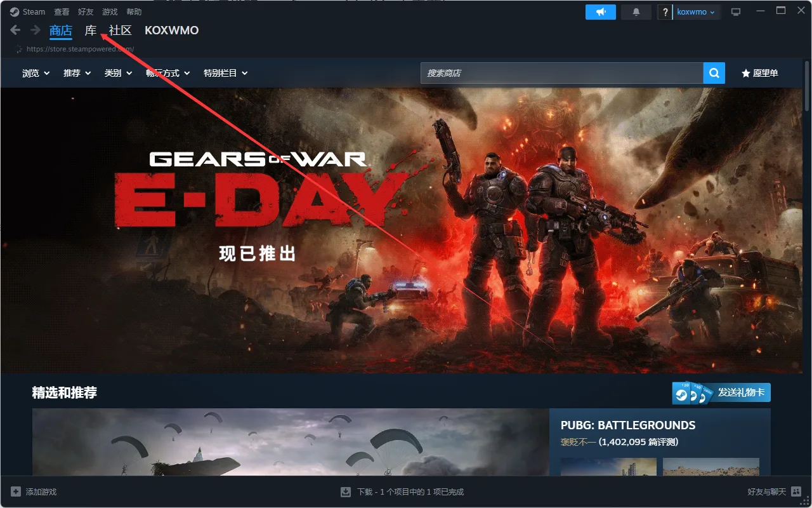Viewport: 812px width, 508px height.
Task: Open the Steam menu
Action: [x=35, y=12]
